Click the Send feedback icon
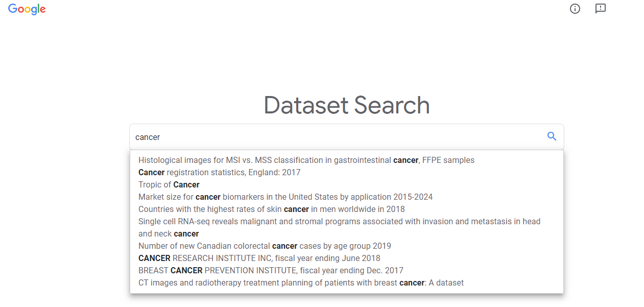Image resolution: width=644 pixels, height=307 pixels. click(x=601, y=9)
